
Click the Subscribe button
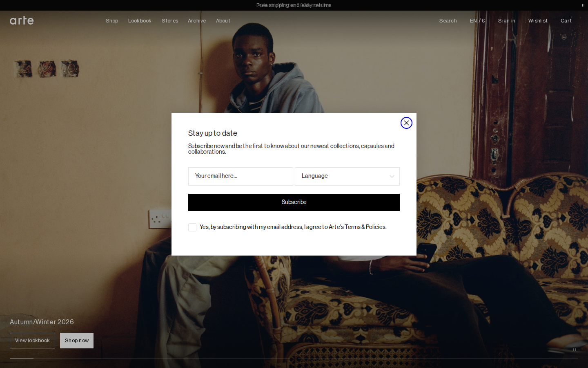pos(294,202)
